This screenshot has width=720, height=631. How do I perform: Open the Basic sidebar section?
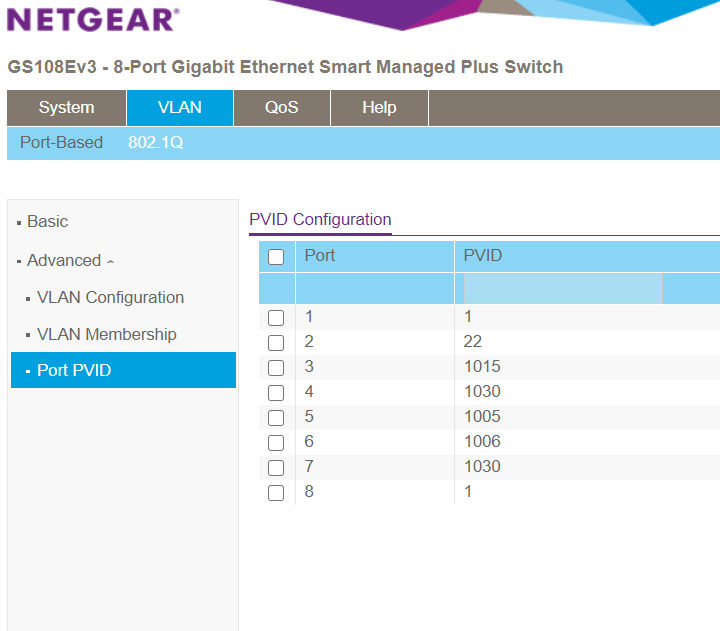click(x=47, y=221)
